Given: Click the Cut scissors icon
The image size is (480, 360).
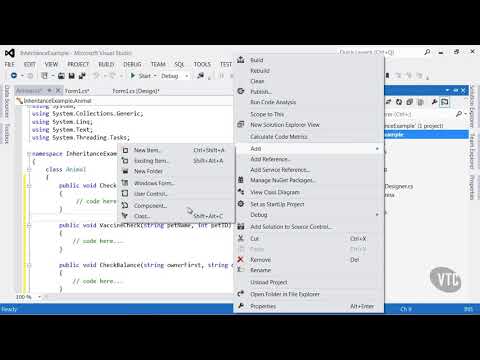Looking at the screenshot, I should 241,238.
